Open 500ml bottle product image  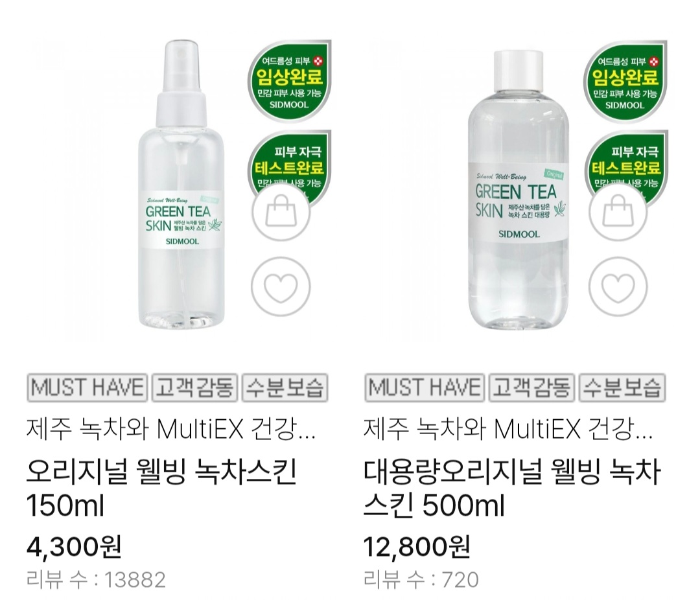pos(519,190)
